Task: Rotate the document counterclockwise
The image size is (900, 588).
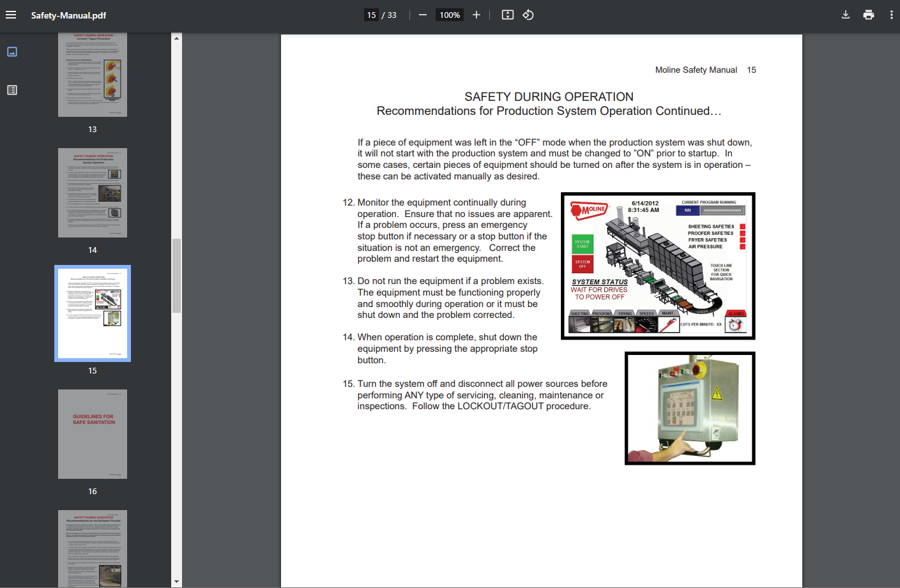Action: tap(528, 15)
